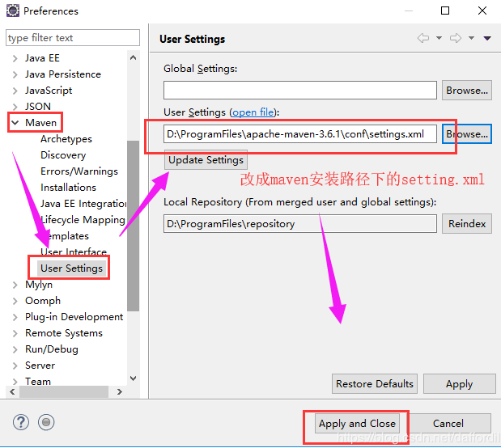Click the type filter text field

point(73,38)
